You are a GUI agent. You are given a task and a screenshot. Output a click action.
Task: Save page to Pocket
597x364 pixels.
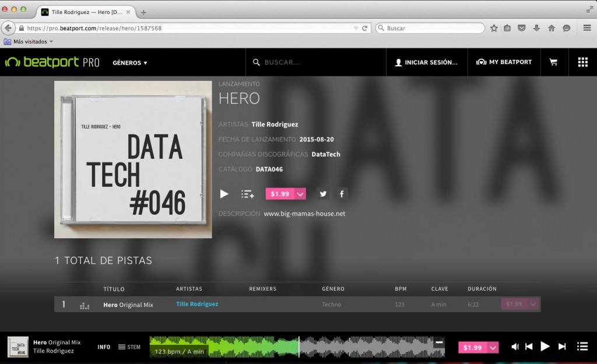click(522, 28)
